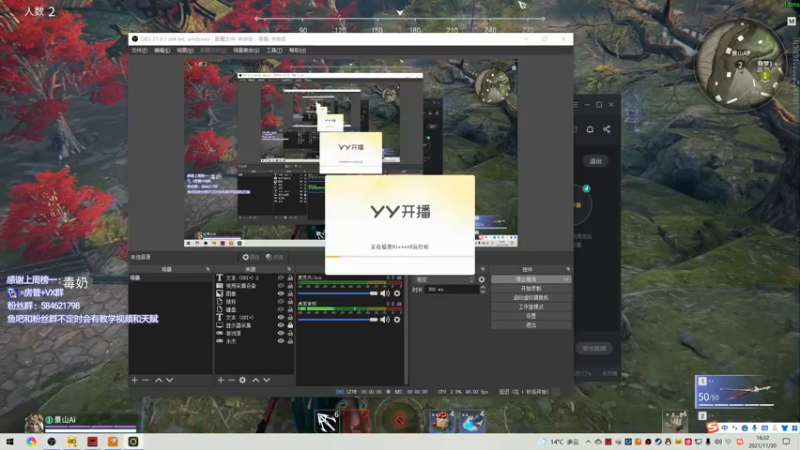Click the 设置 settings button

pos(531,316)
